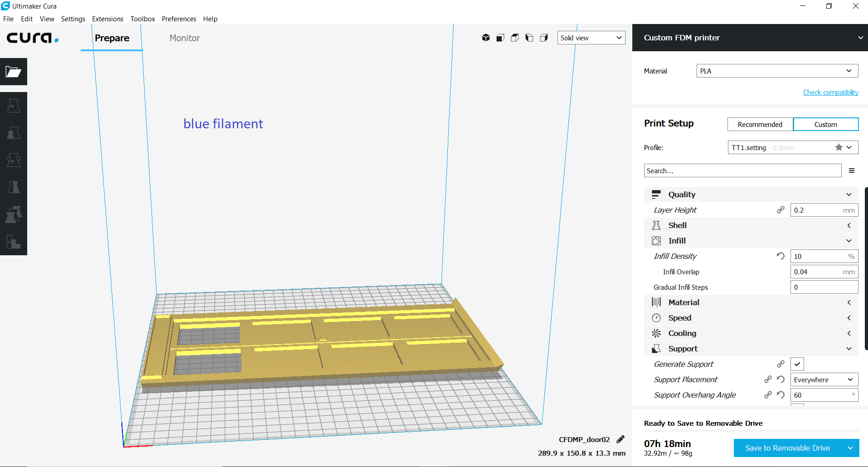868x467 pixels.
Task: Open the setting visibility hamburger menu
Action: click(852, 170)
